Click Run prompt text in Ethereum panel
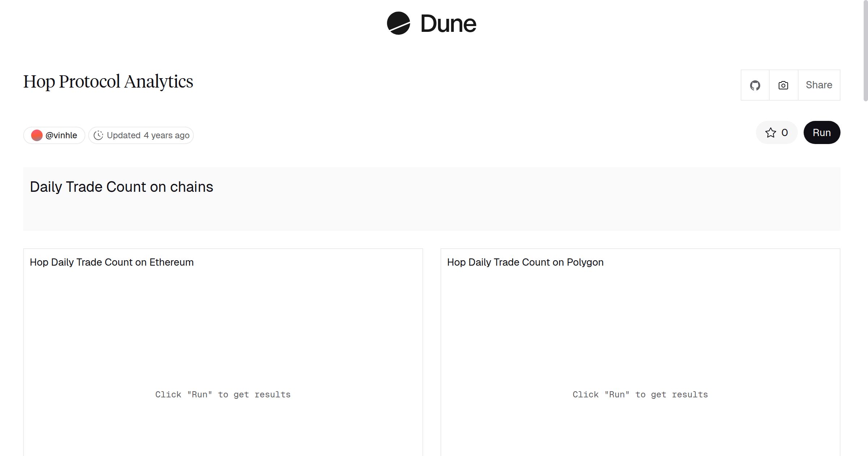The image size is (868, 456). (x=223, y=394)
